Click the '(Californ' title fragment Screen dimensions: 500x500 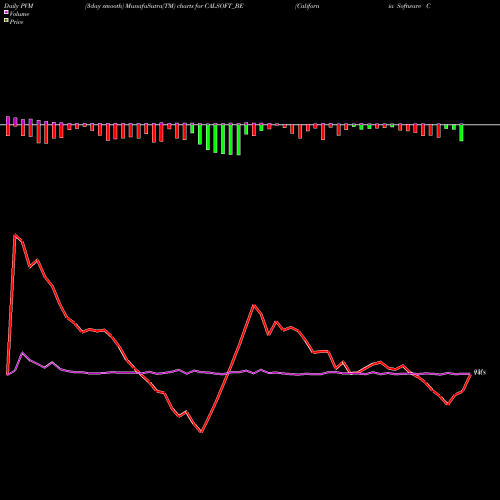307,6
